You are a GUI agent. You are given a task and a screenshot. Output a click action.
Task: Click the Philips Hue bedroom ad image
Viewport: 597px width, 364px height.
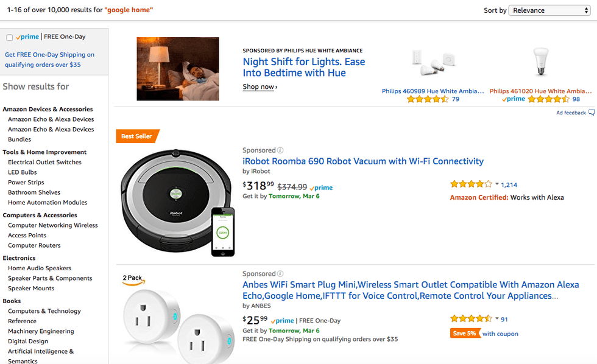(177, 69)
